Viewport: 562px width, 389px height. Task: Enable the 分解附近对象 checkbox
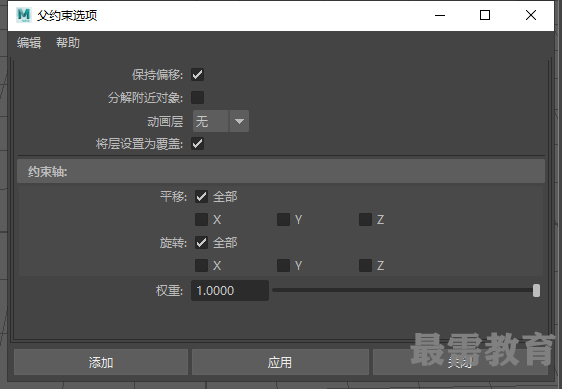pos(197,97)
